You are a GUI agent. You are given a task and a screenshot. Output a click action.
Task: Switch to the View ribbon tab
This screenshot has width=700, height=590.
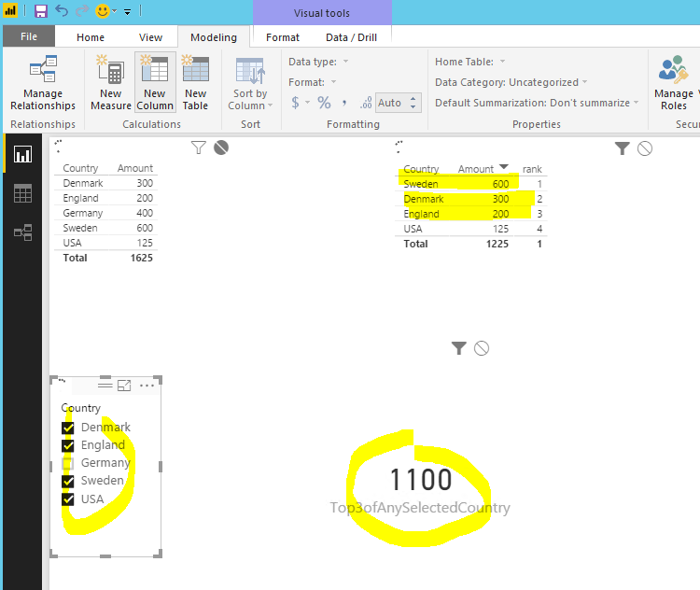pos(150,37)
